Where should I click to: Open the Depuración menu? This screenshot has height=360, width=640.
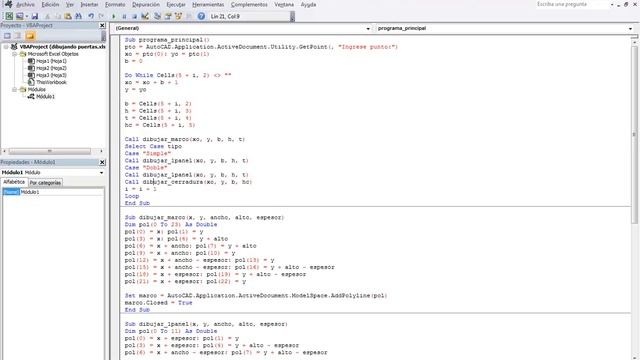click(x=146, y=4)
